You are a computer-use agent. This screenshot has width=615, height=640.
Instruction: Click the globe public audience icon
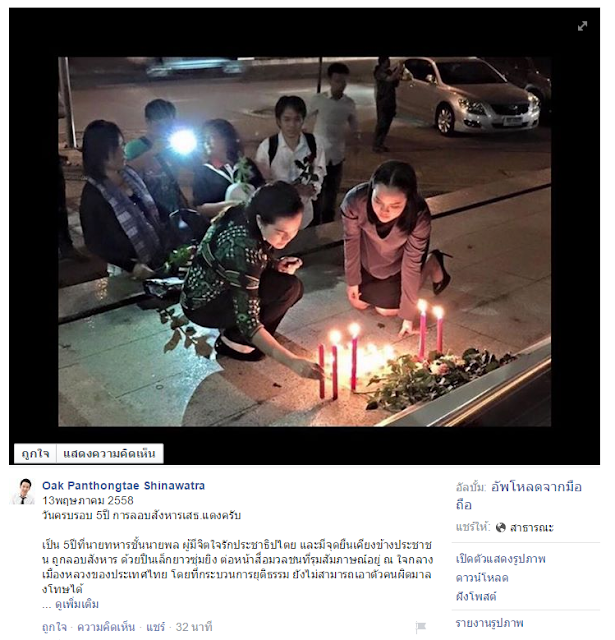coord(500,527)
